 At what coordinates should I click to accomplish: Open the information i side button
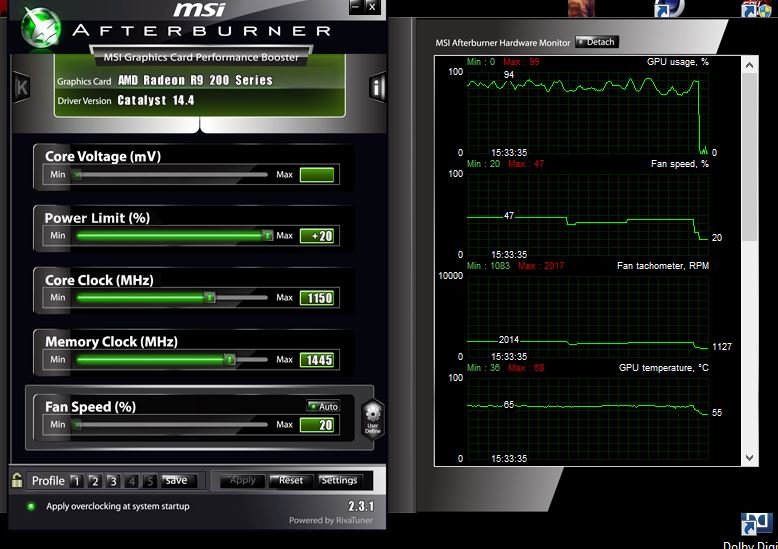tap(377, 88)
